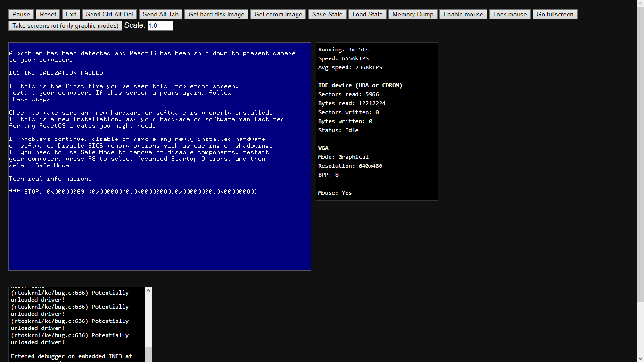This screenshot has height=362, width=644.
Task: Click Get cdrom image
Action: click(278, 14)
